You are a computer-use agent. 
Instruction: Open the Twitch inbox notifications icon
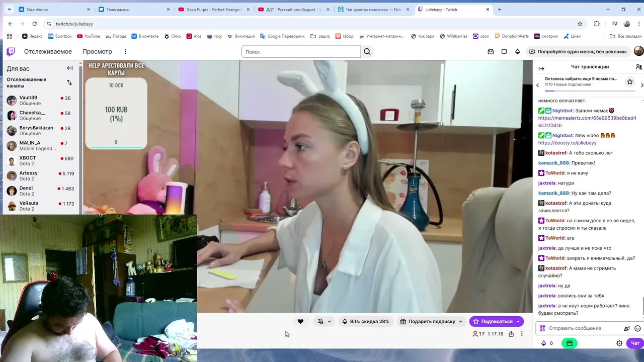(491, 52)
